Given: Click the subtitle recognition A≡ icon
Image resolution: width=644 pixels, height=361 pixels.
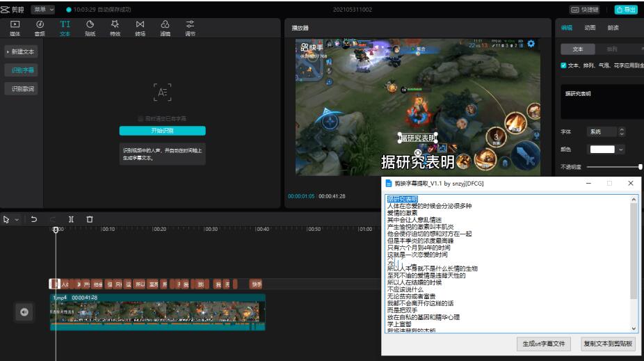Looking at the screenshot, I should [162, 93].
